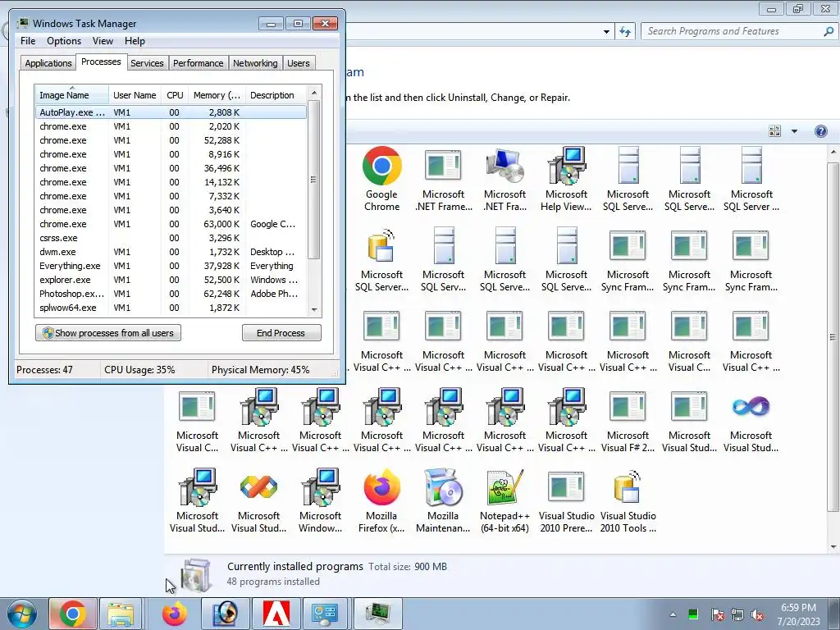
Task: Click Show processes from all users
Action: tap(108, 333)
